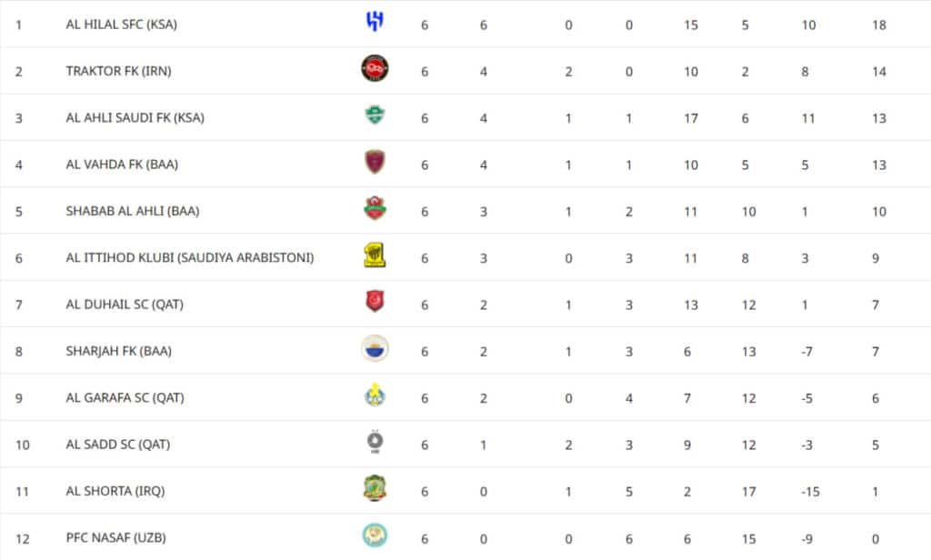The image size is (931, 560).
Task: Click the Shabab Al Ahli club logo
Action: click(x=375, y=209)
